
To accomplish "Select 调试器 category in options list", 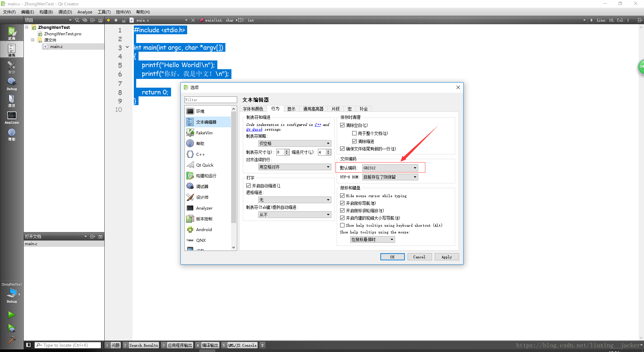I will tap(208, 186).
